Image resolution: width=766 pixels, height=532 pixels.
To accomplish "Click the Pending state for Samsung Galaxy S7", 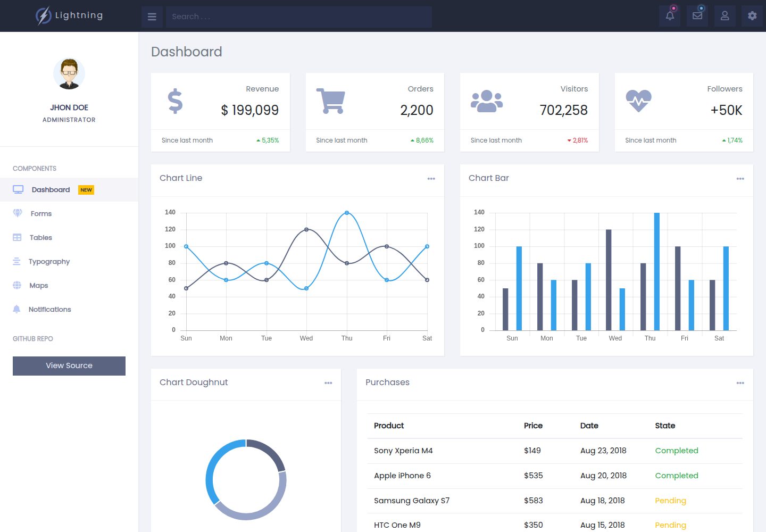I will coord(670,501).
